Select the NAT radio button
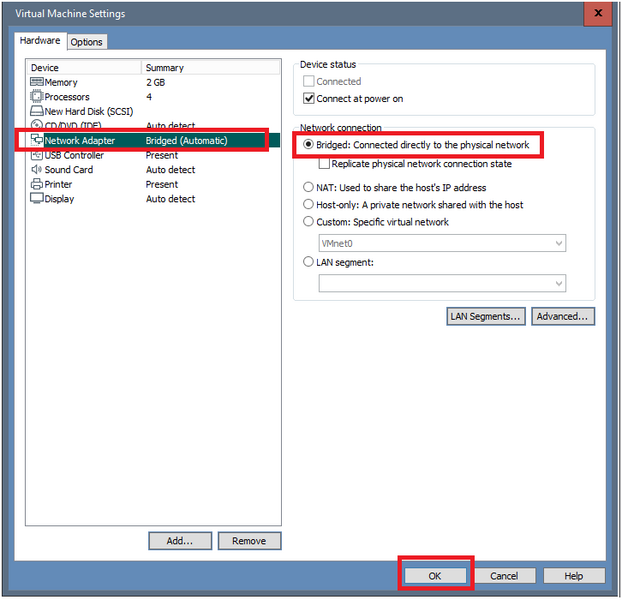This screenshot has height=600, width=622. pos(308,187)
